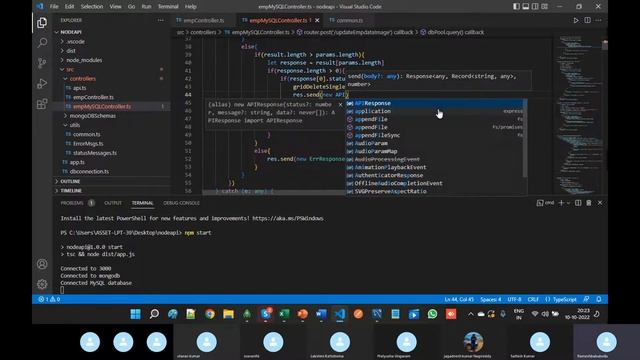Open the Explorer views ellipsis menu
The width and height of the screenshot is (640, 360).
pyautogui.click(x=160, y=20)
